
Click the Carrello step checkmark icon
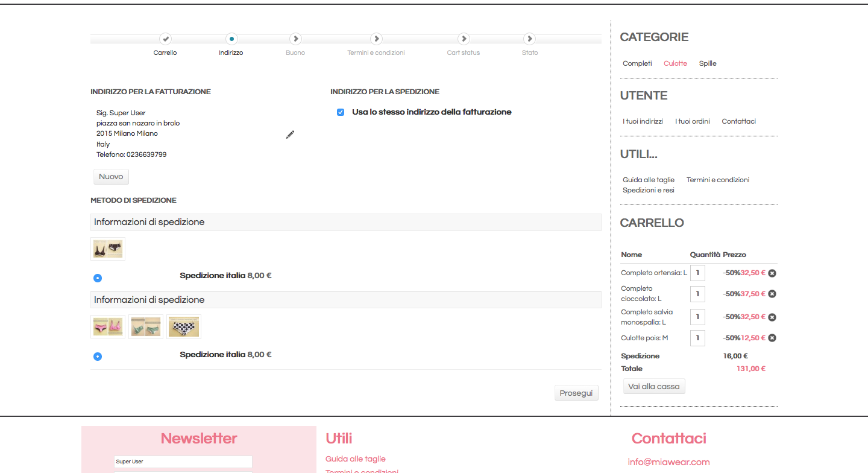165,39
